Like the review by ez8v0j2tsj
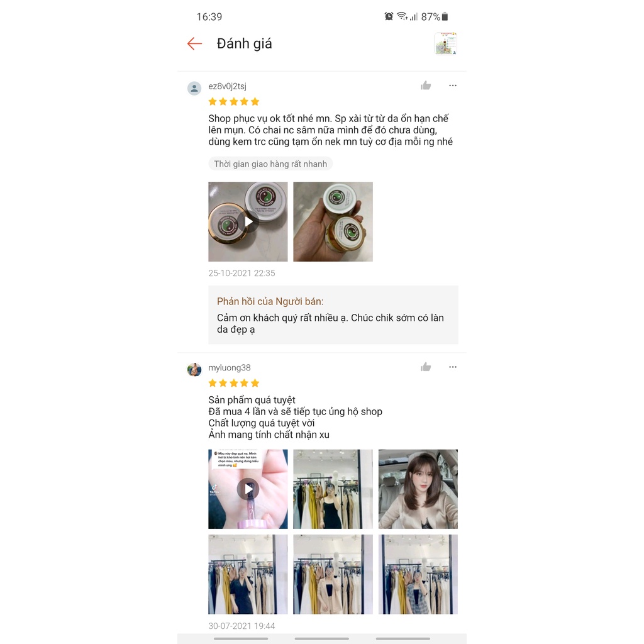Viewport: 644px width, 644px height. tap(426, 86)
